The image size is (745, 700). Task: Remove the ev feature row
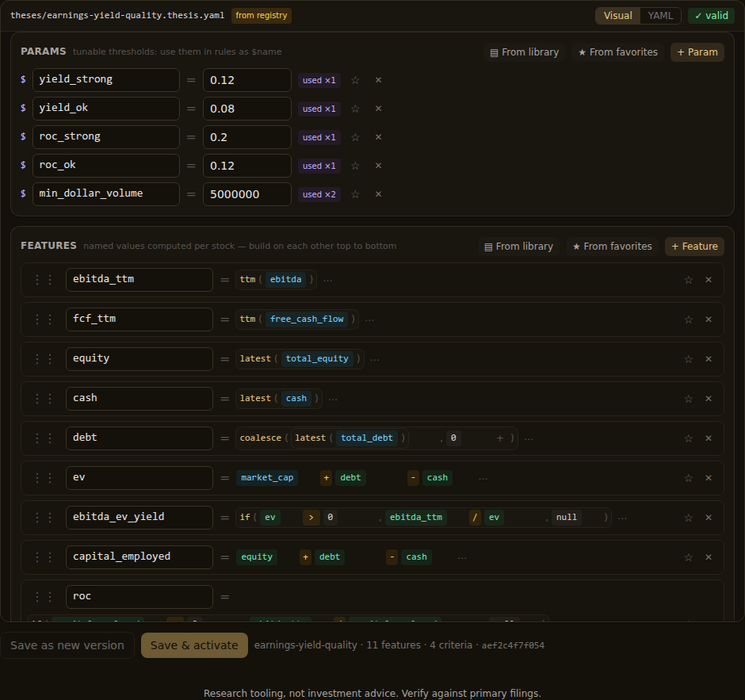coord(709,477)
